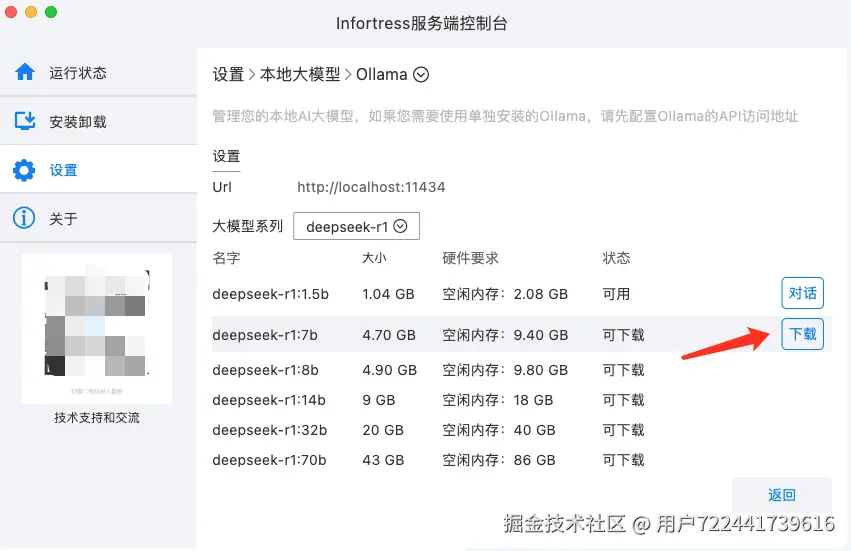Click the 空闲内存: 86 GB requirement
Screen dimensions: 851x551
(x=498, y=460)
